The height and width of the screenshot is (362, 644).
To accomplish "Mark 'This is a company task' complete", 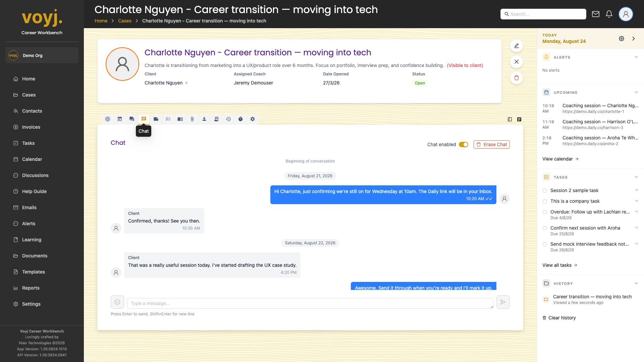I will (545, 201).
